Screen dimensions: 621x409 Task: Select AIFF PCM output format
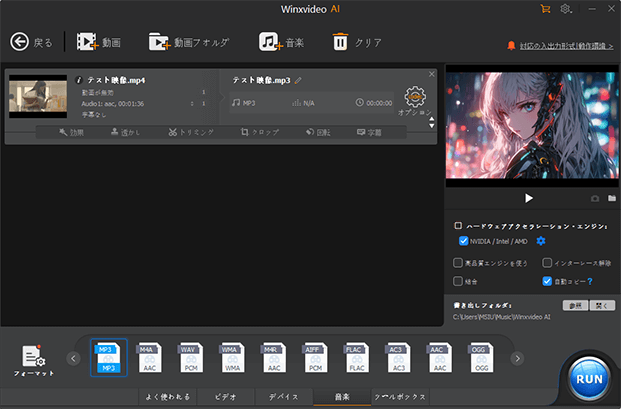315,358
